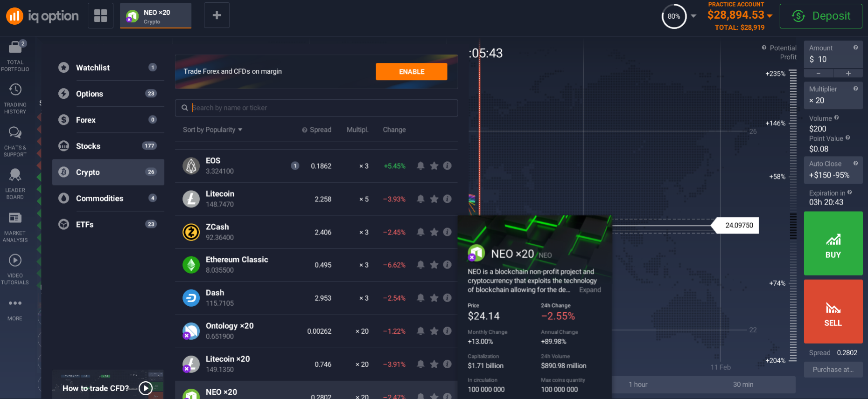Decrease amount with minus button
Image resolution: width=868 pixels, height=399 pixels.
(x=818, y=73)
